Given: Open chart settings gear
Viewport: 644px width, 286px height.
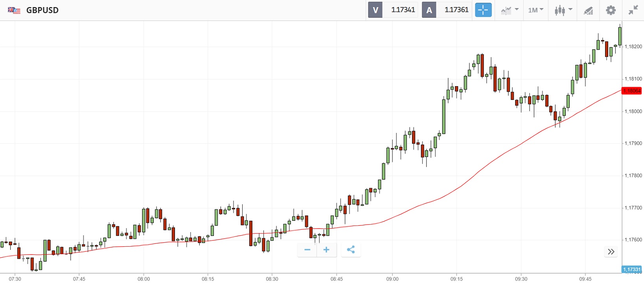Looking at the screenshot, I should click(x=611, y=10).
